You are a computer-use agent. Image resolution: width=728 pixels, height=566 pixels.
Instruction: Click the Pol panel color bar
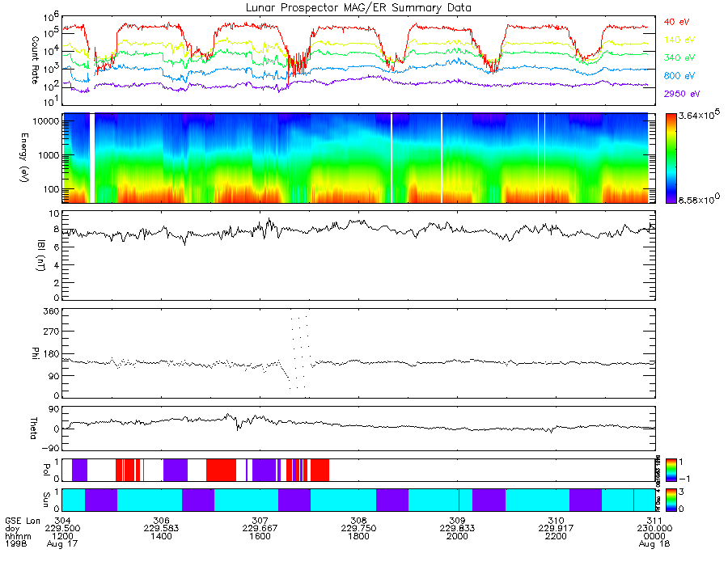point(671,470)
